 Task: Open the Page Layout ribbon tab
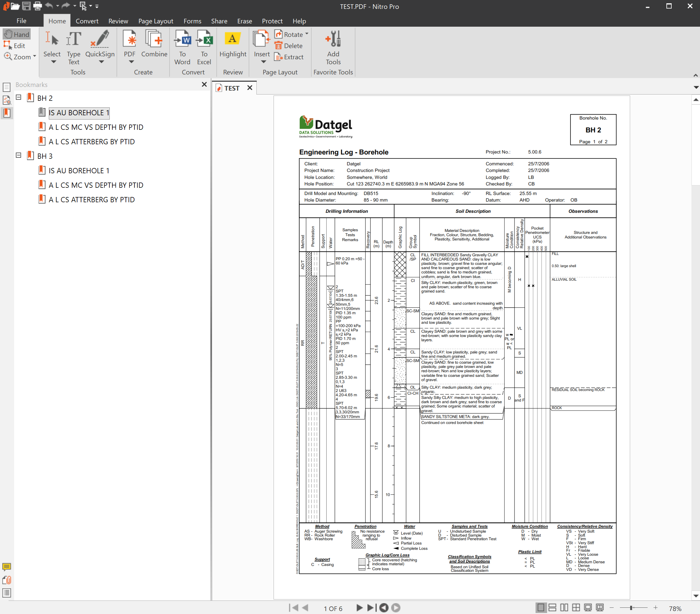(156, 21)
